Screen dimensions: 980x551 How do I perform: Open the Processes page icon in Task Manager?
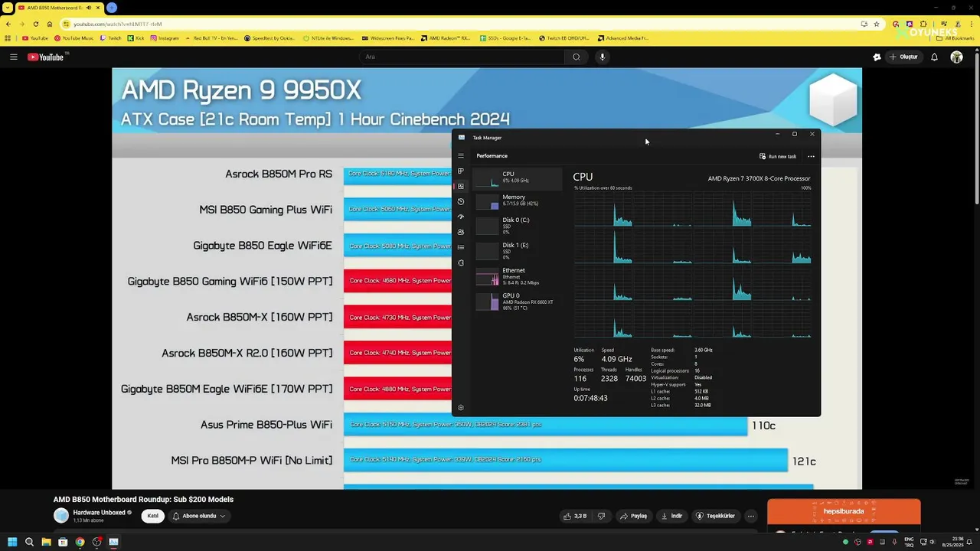(x=461, y=171)
